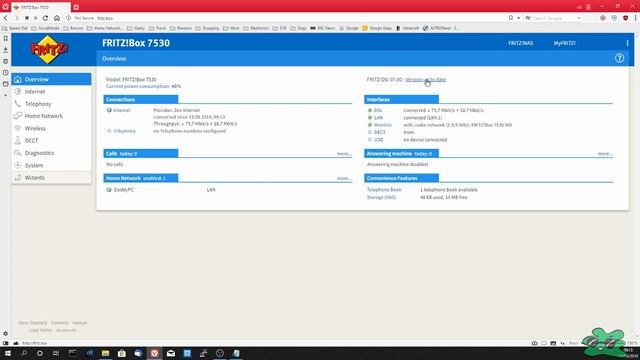Open the Dogs bookmarks folder

click(298, 28)
